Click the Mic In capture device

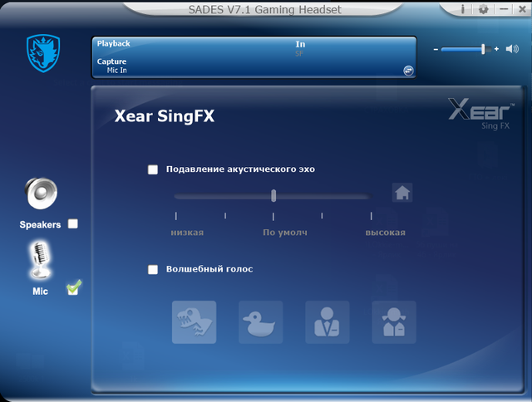(x=116, y=70)
